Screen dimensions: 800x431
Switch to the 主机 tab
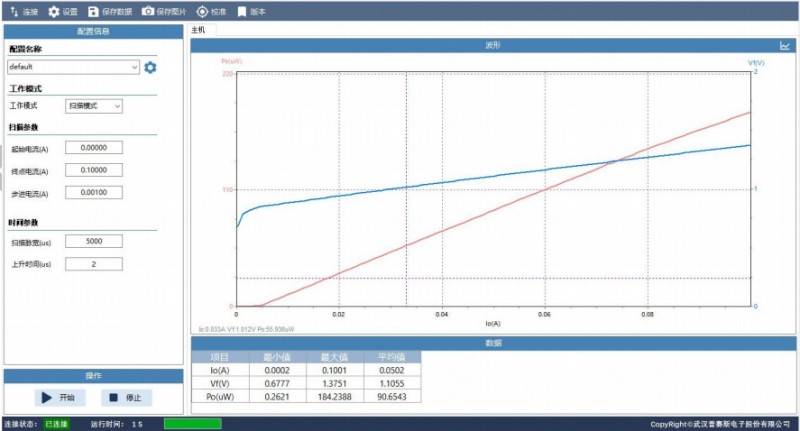(197, 31)
